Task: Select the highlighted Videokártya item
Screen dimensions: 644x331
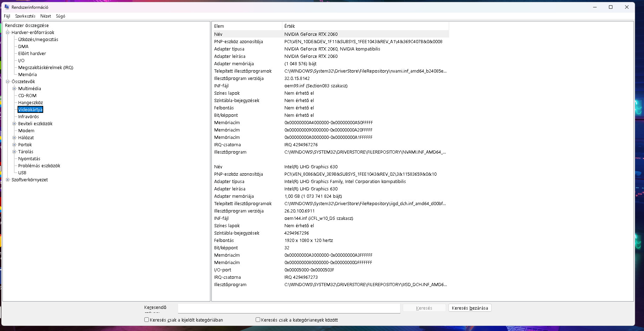Action: (30, 109)
